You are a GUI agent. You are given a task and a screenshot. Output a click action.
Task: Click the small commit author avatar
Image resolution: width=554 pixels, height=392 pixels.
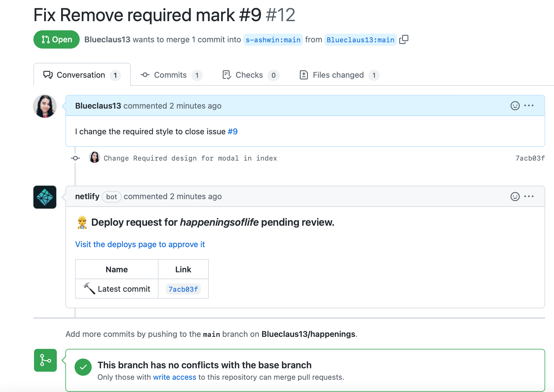tap(94, 158)
